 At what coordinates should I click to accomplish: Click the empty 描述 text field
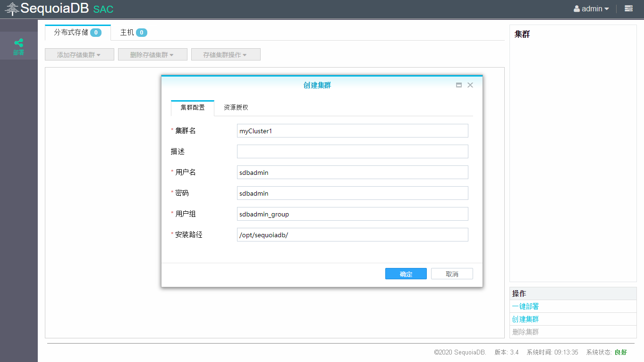[x=352, y=152]
